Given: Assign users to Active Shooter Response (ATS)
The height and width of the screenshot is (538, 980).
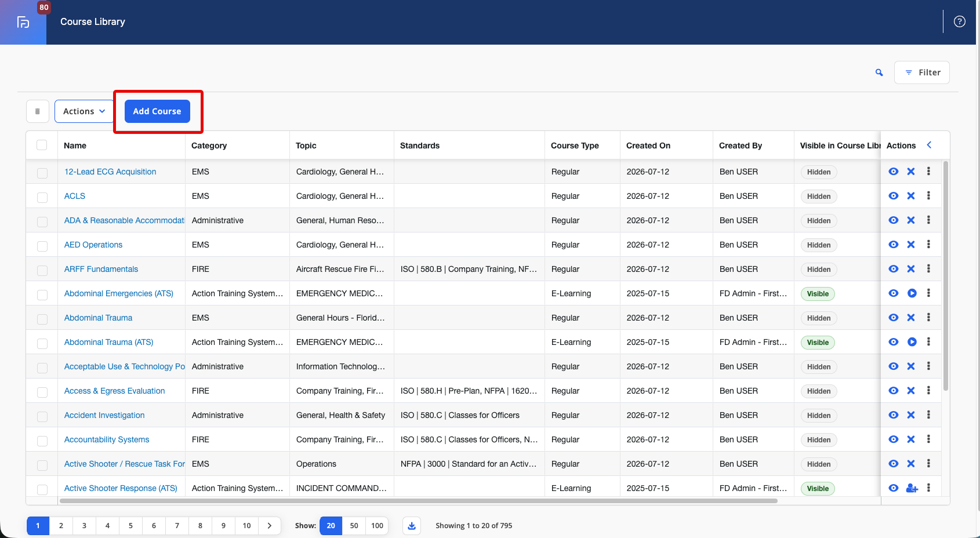Looking at the screenshot, I should pos(912,488).
